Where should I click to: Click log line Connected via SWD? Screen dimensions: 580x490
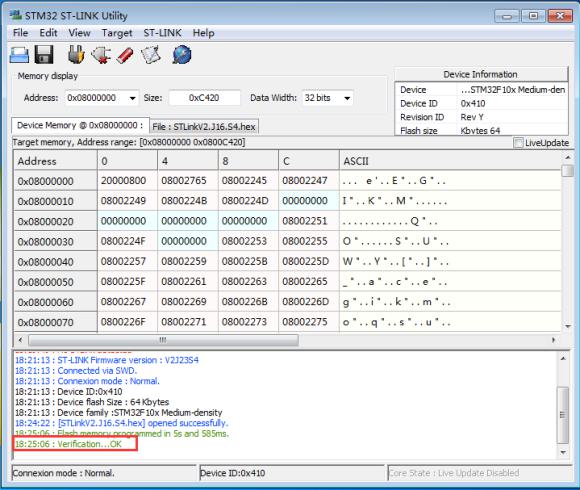76,371
